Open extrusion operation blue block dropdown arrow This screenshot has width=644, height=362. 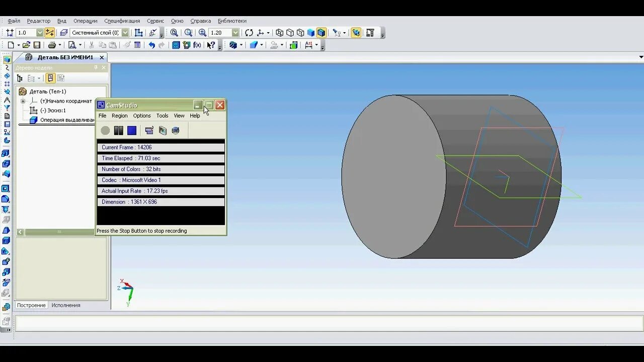pyautogui.click(x=261, y=45)
